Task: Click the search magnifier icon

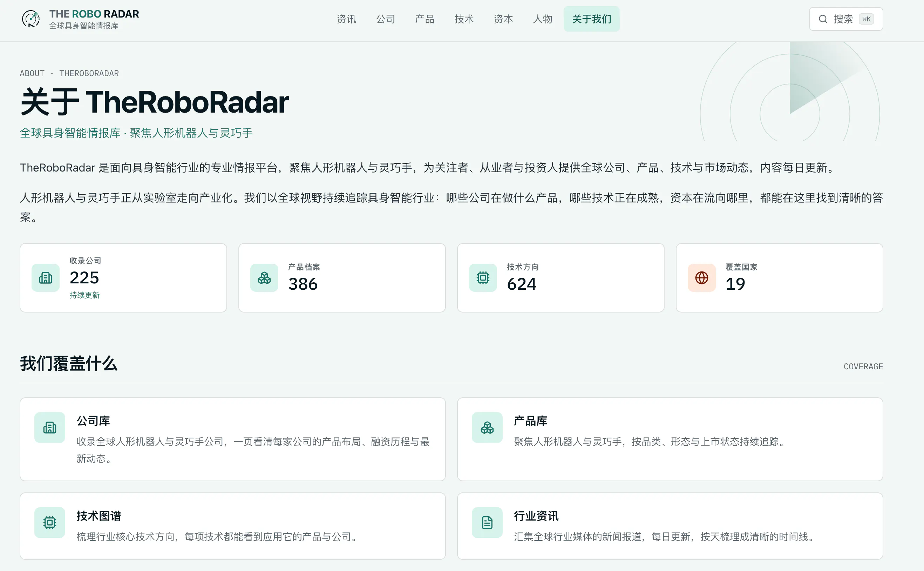Action: pos(823,19)
